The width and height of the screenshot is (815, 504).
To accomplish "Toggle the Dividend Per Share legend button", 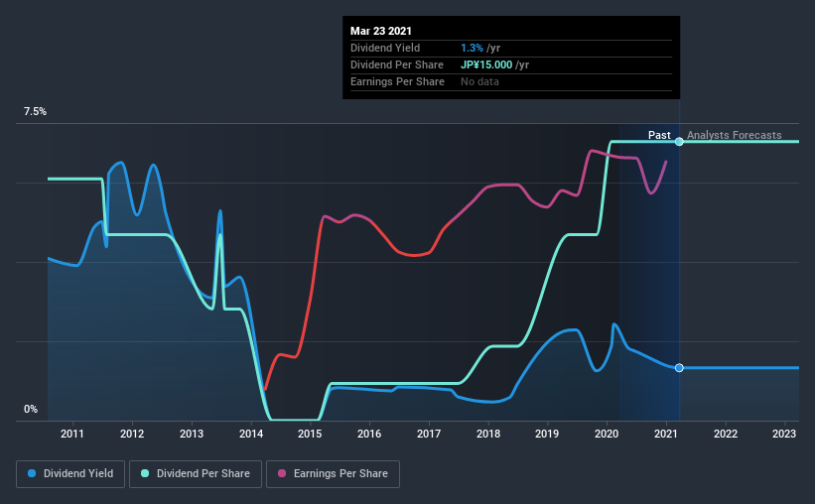I will point(196,474).
